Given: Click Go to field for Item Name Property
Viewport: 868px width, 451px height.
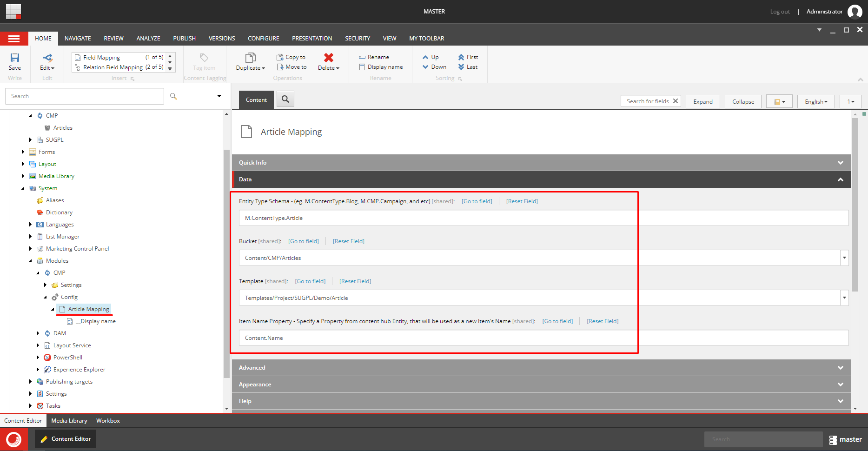Looking at the screenshot, I should [557, 321].
